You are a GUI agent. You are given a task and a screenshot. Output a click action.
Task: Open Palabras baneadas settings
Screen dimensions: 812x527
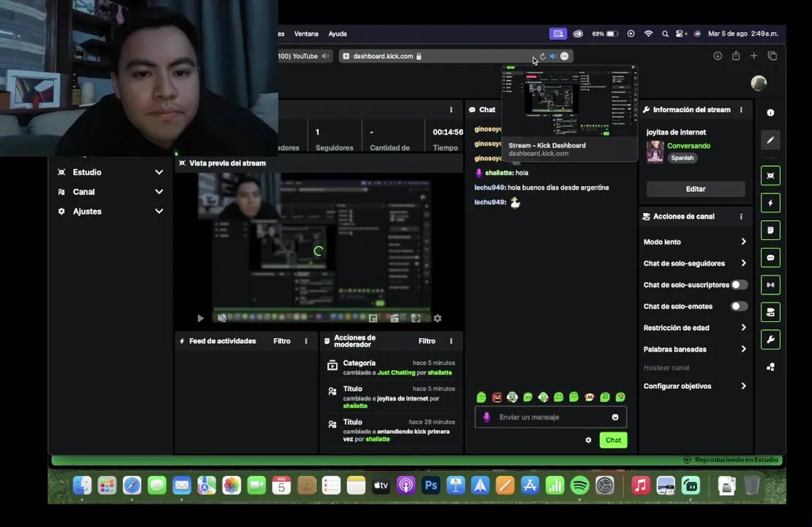point(694,349)
